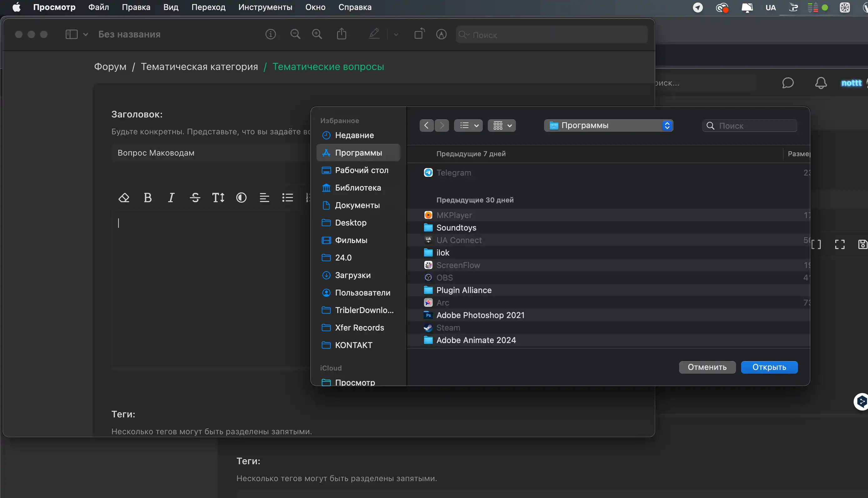Toggle bold formatting in the editor
868x498 pixels.
148,198
